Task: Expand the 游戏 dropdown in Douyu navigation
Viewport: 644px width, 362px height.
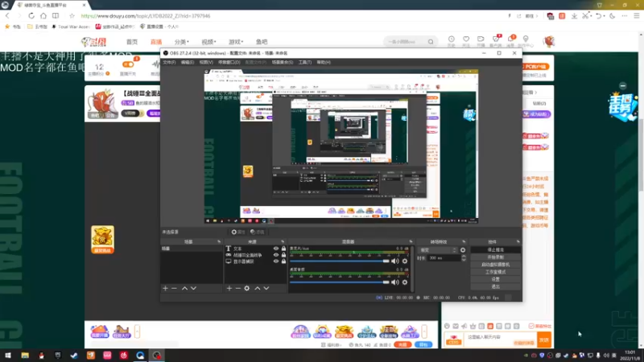Action: (236, 42)
